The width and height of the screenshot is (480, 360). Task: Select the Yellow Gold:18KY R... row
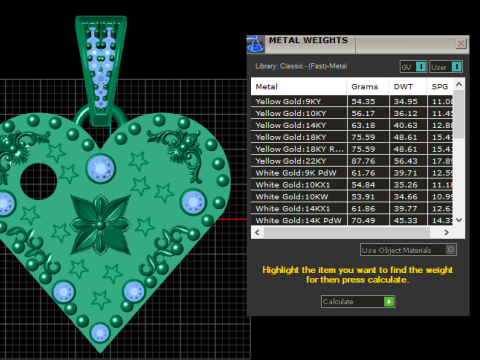pyautogui.click(x=352, y=149)
